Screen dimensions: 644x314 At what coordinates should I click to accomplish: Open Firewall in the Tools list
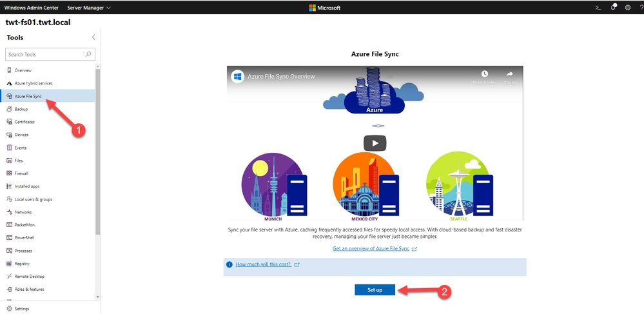tap(48, 173)
